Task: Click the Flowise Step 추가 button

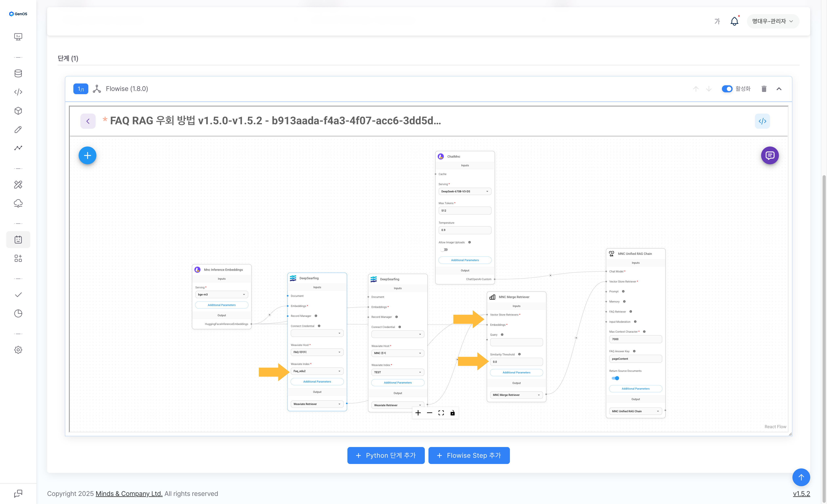Action: tap(468, 455)
